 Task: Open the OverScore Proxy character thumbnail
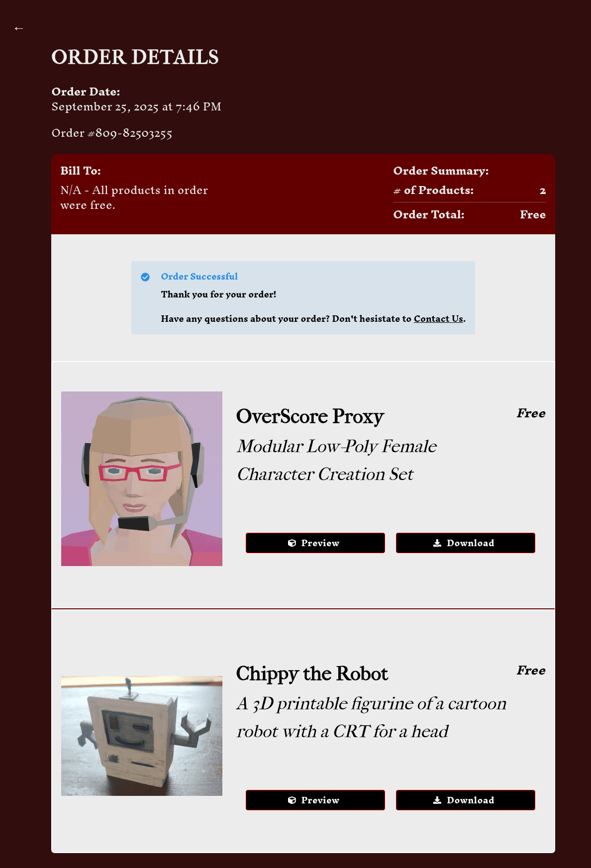click(142, 479)
